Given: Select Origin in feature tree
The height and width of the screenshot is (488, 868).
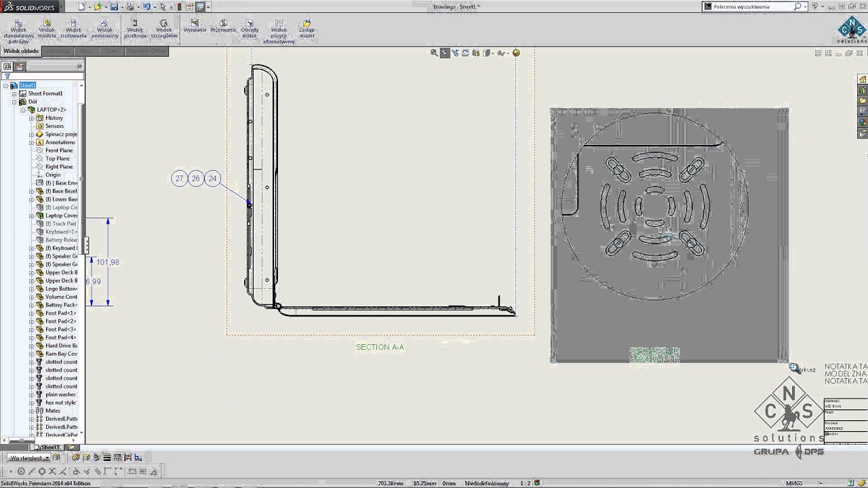Looking at the screenshot, I should pos(52,175).
